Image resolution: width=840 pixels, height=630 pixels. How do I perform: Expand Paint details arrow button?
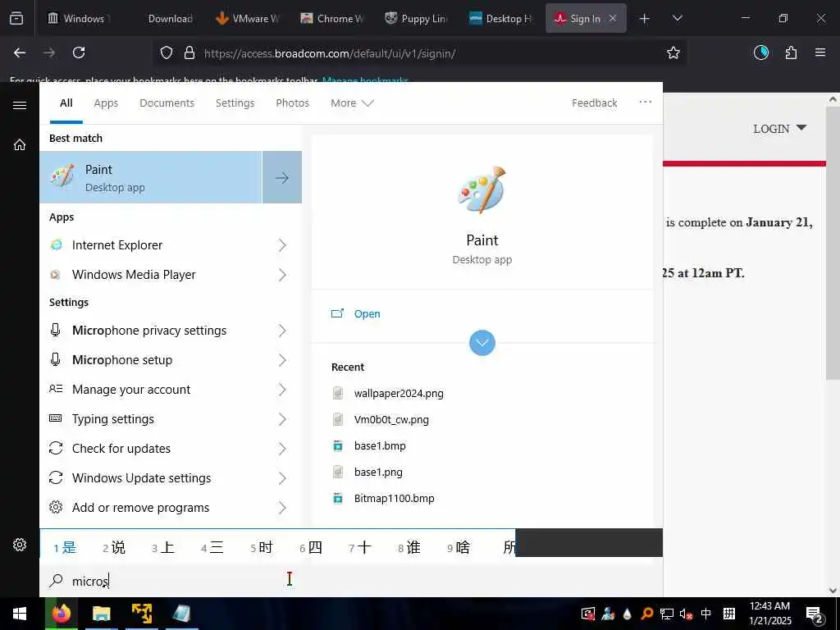pyautogui.click(x=282, y=177)
